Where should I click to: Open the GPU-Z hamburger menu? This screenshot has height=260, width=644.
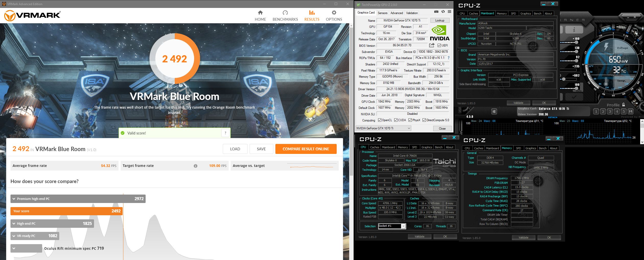pos(449,12)
